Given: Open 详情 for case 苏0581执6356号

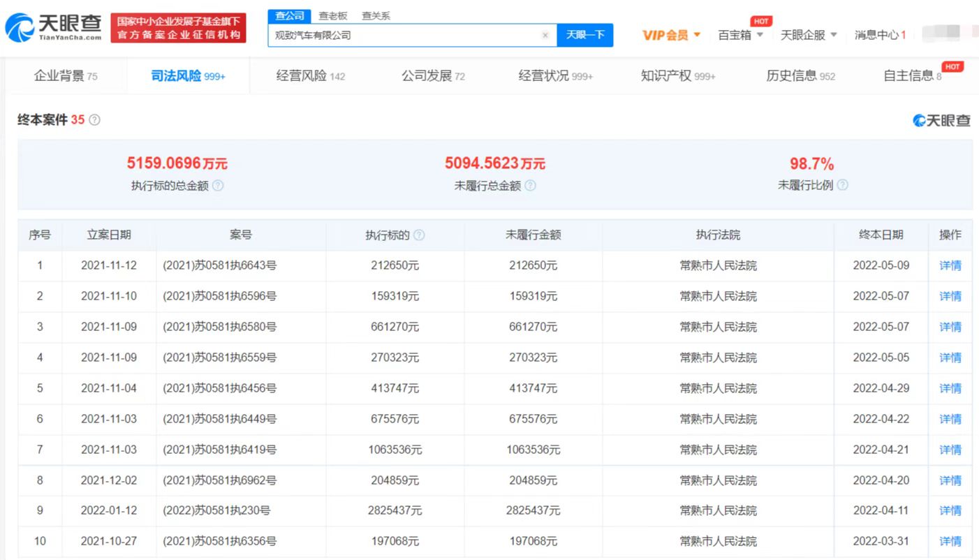Looking at the screenshot, I should 950,541.
